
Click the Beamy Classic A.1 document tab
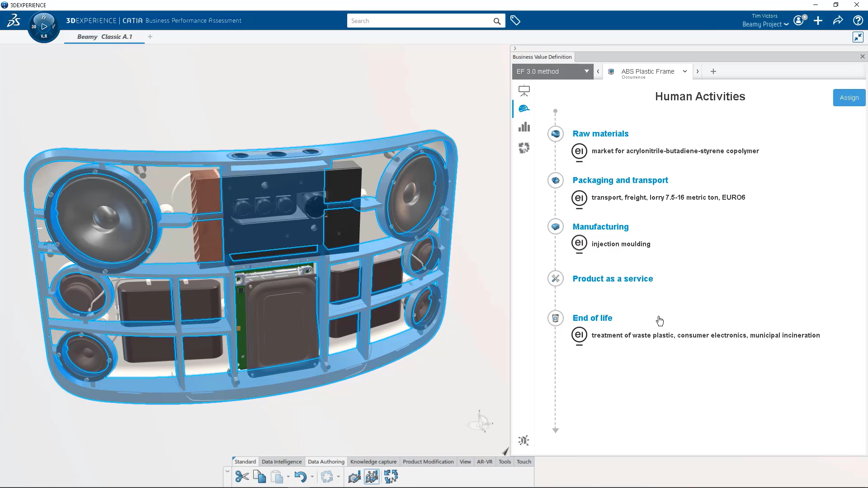(x=104, y=37)
